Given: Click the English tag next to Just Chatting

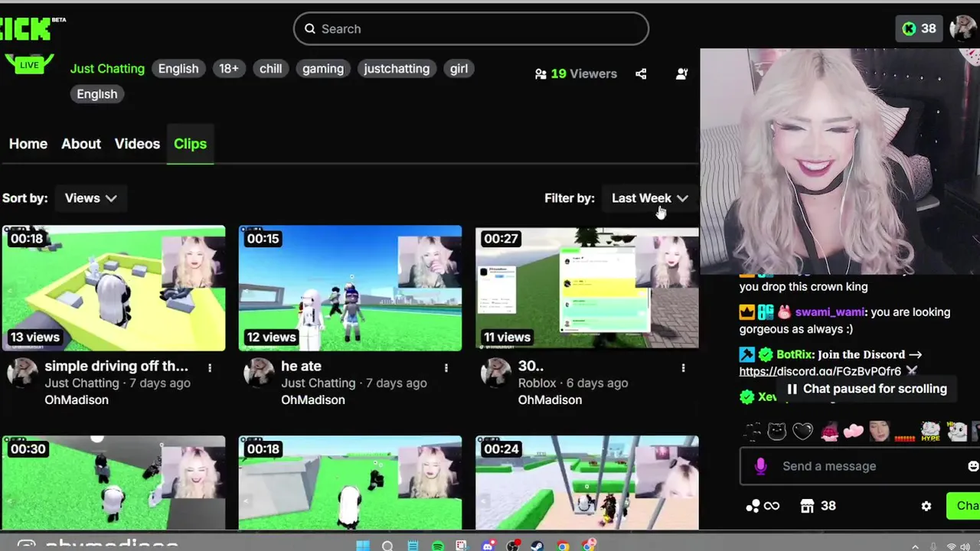Looking at the screenshot, I should 178,69.
